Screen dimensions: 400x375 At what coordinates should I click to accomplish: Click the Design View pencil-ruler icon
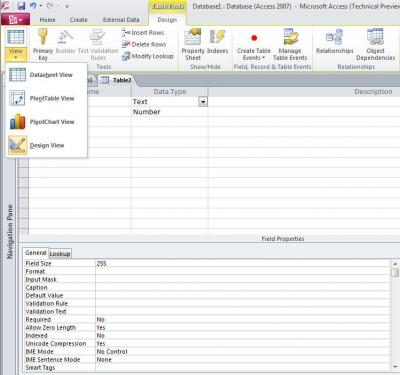point(17,145)
